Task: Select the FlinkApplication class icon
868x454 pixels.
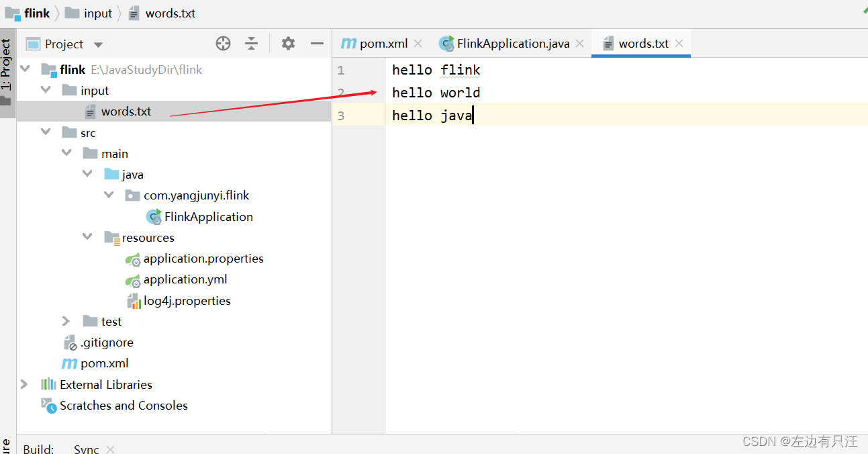Action: [x=154, y=216]
